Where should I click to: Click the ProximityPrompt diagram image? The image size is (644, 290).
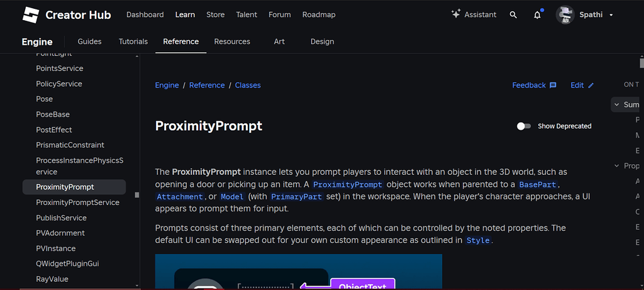point(299,272)
